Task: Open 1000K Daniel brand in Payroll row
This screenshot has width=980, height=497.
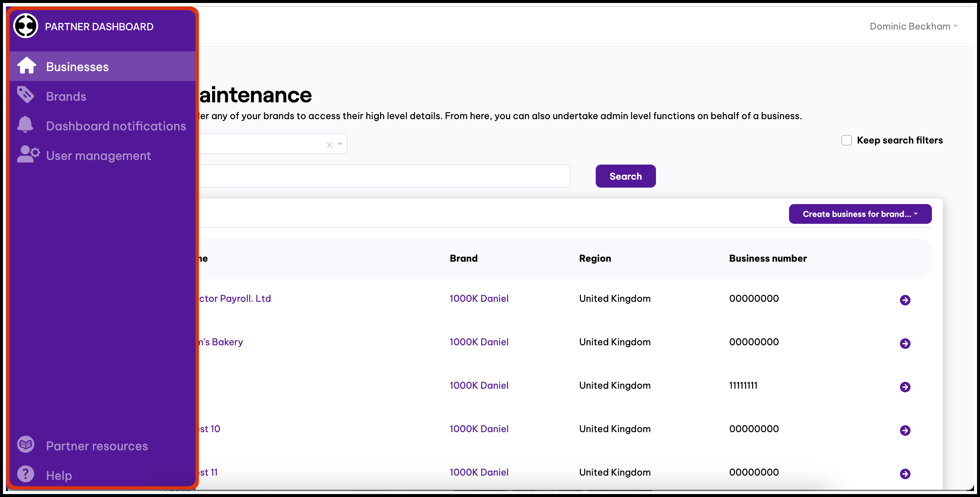Action: coord(479,299)
